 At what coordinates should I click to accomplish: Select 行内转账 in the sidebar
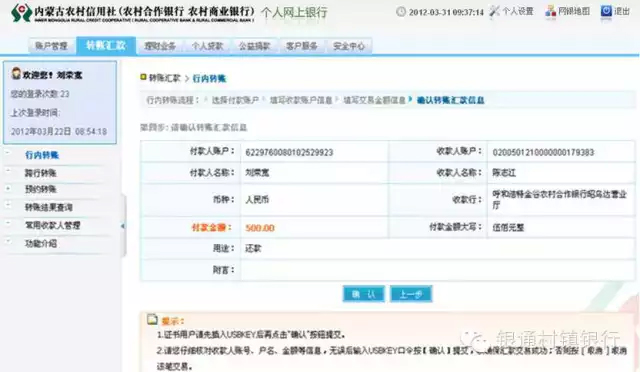pyautogui.click(x=42, y=155)
